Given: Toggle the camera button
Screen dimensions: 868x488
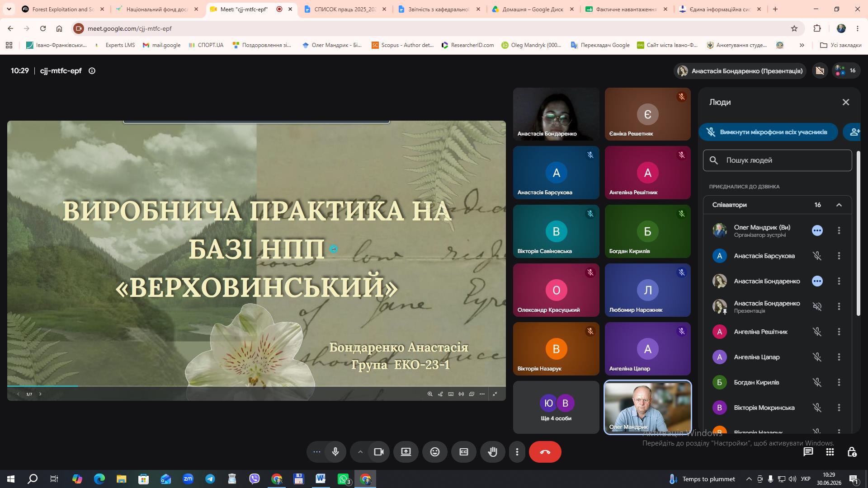Looking at the screenshot, I should click(379, 452).
